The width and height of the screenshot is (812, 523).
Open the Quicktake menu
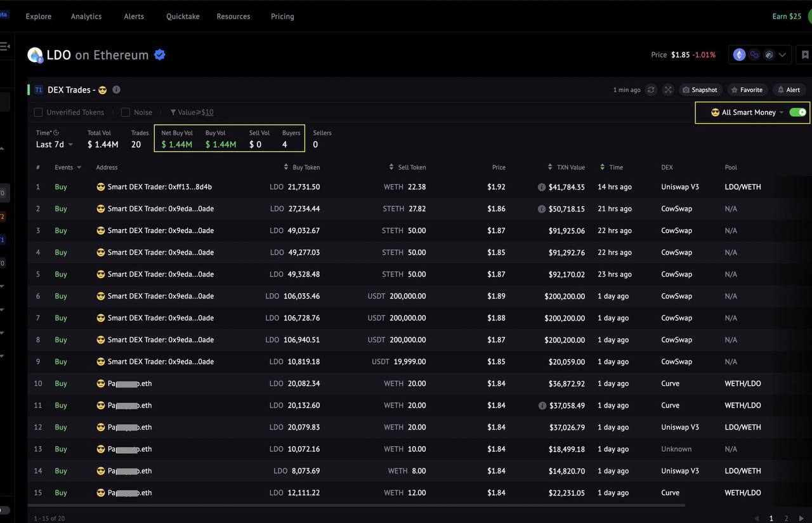tap(183, 17)
